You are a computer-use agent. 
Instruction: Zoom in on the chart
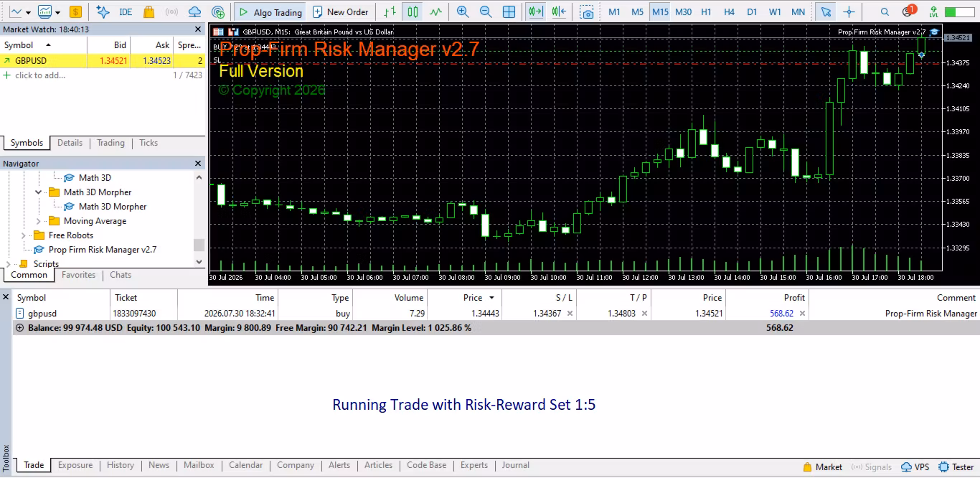(463, 12)
